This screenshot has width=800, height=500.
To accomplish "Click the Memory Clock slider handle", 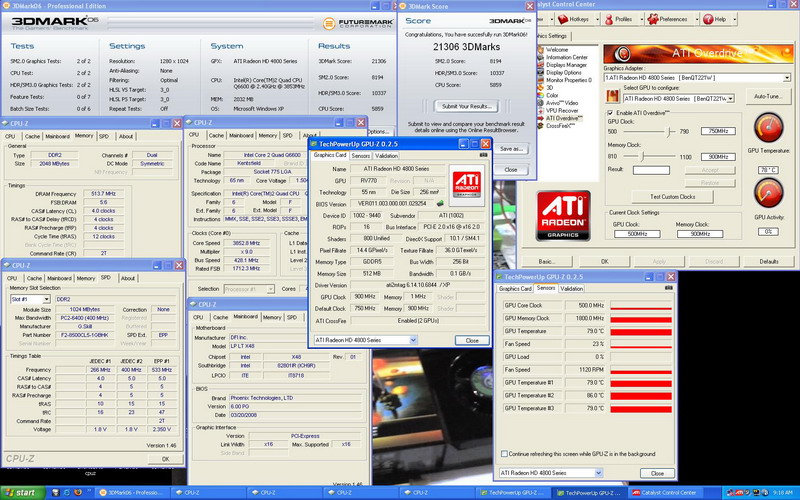I will (x=643, y=156).
